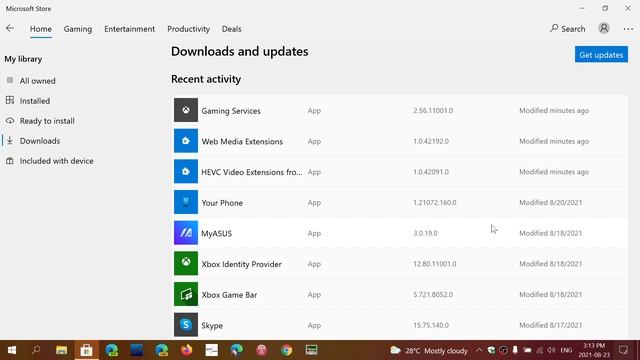Screen dimensions: 640x360
Task: Click the Your Phone app icon
Action: point(186,202)
